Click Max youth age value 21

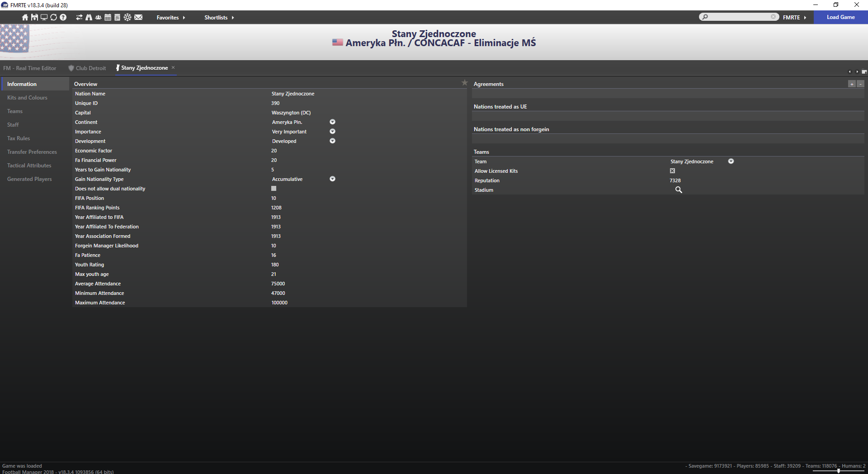(x=274, y=274)
